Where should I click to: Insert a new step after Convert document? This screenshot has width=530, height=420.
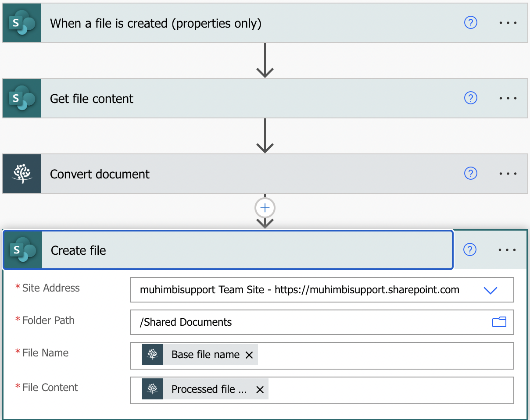click(x=265, y=207)
